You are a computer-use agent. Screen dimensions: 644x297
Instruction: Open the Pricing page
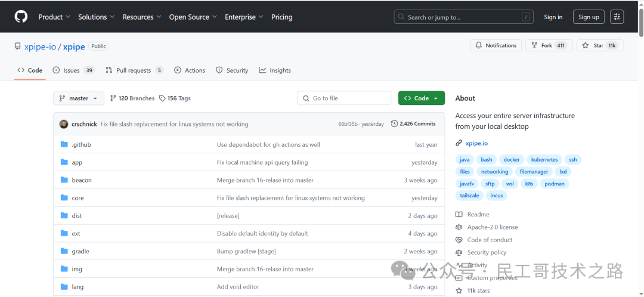point(281,17)
